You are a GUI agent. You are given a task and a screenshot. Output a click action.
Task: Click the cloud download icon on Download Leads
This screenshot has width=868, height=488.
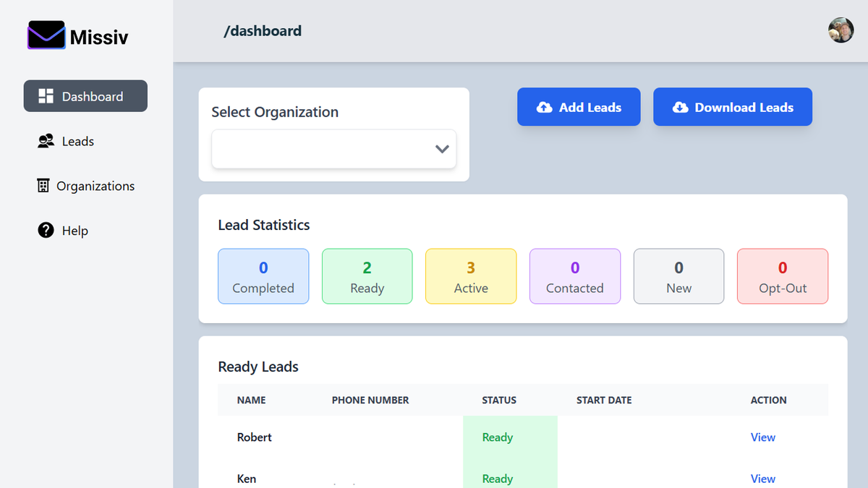(x=680, y=108)
